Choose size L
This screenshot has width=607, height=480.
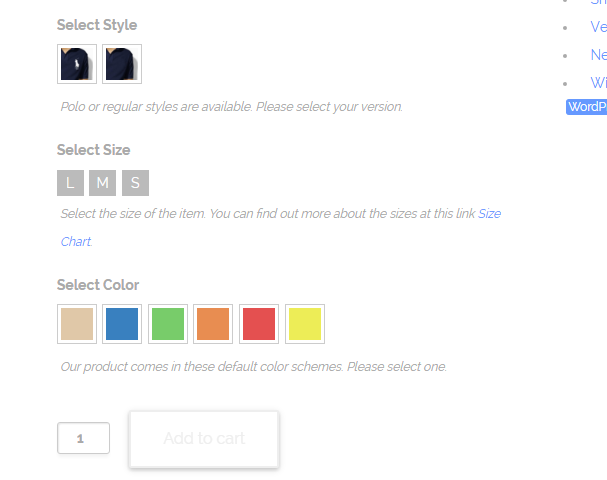coord(70,183)
